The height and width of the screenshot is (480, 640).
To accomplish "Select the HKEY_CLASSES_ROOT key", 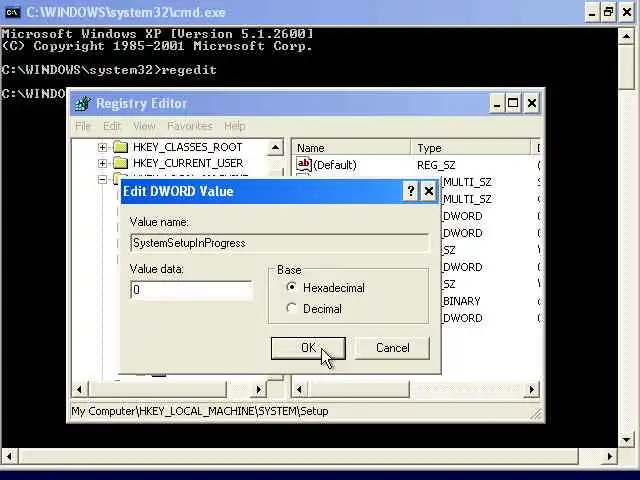I will coord(188,147).
